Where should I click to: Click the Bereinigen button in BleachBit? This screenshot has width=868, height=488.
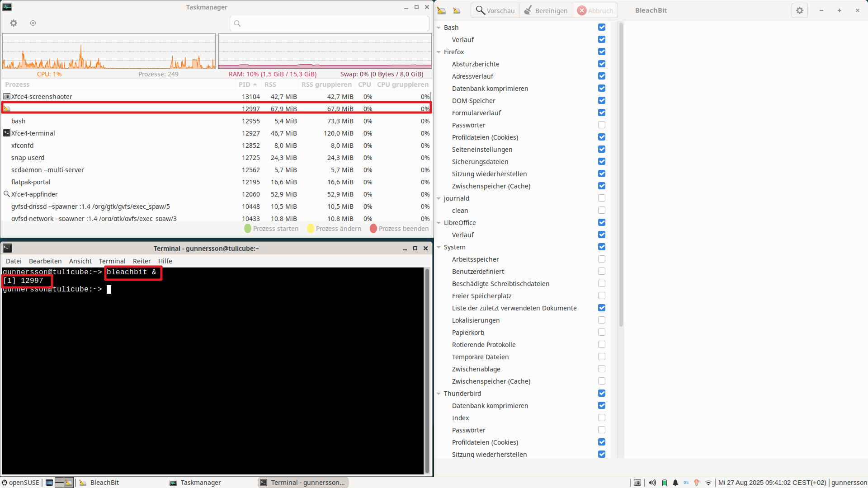546,10
